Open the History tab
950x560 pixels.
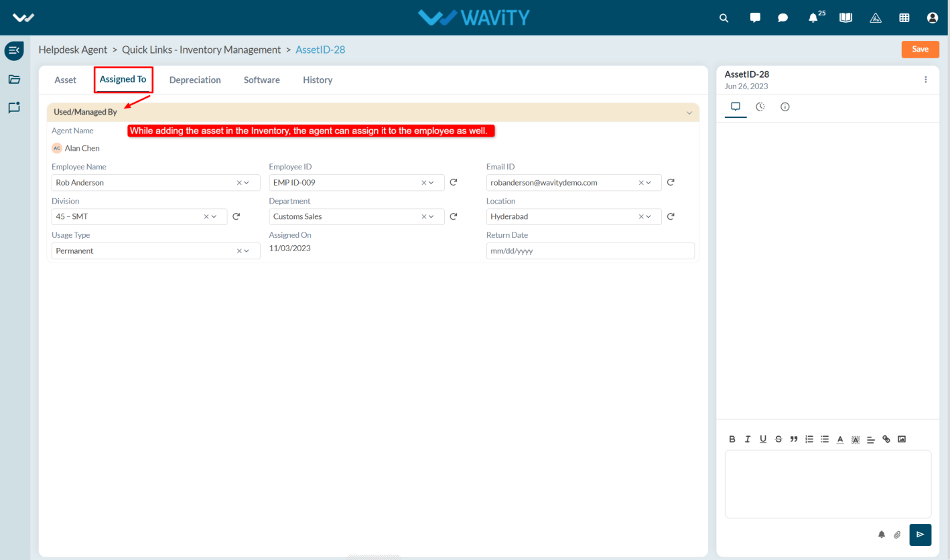point(318,80)
